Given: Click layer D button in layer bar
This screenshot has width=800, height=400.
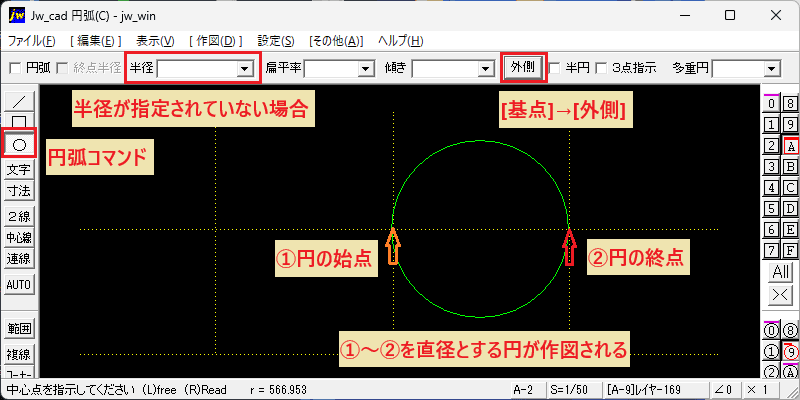Looking at the screenshot, I should pos(790,209).
